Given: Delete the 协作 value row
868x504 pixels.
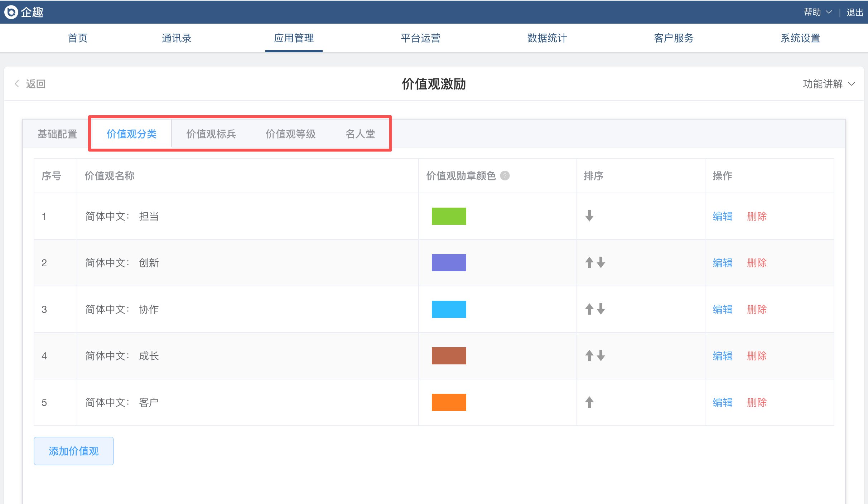Looking at the screenshot, I should point(757,309).
